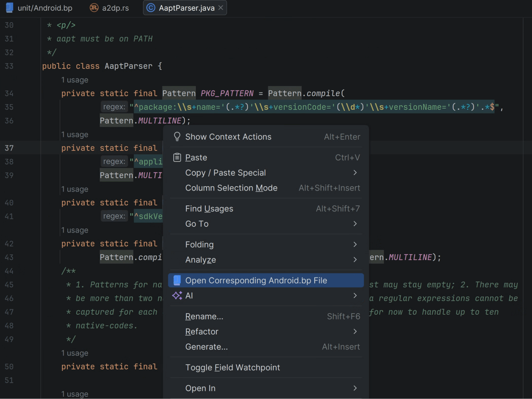Choose Find Usages
The image size is (532, 399).
pyautogui.click(x=266, y=209)
